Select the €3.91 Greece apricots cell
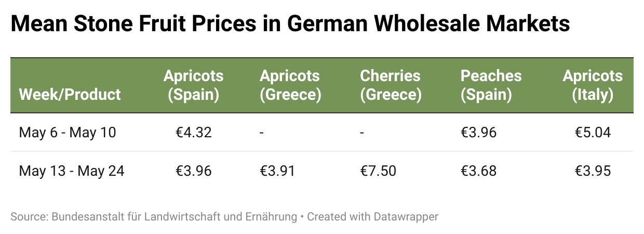This screenshot has width=644, height=234. [277, 171]
